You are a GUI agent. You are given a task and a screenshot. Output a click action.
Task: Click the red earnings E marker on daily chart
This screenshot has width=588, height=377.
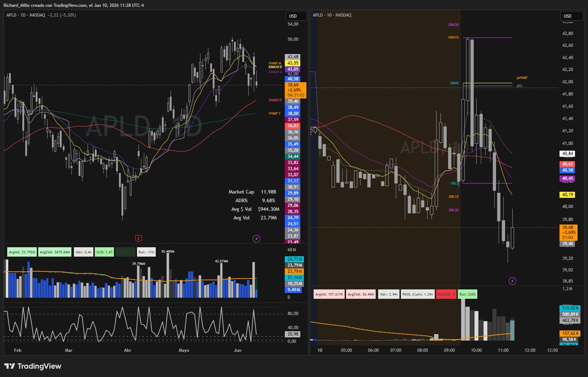coord(139,238)
